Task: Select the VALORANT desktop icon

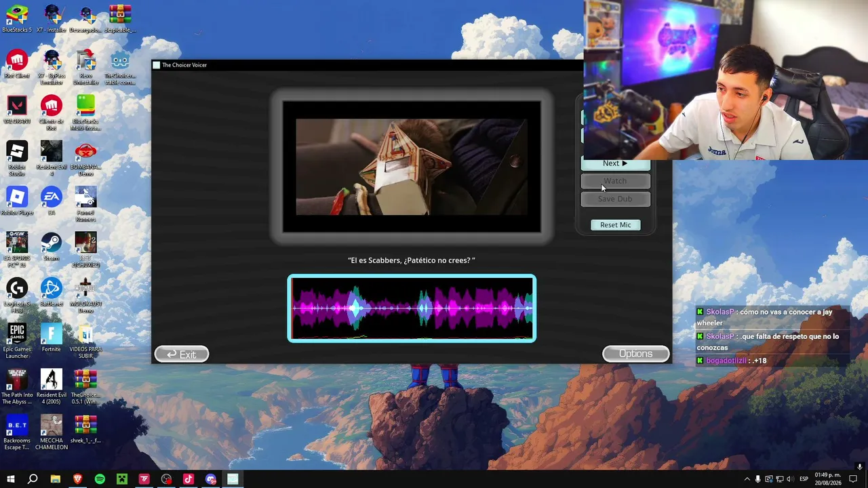Action: [17, 110]
